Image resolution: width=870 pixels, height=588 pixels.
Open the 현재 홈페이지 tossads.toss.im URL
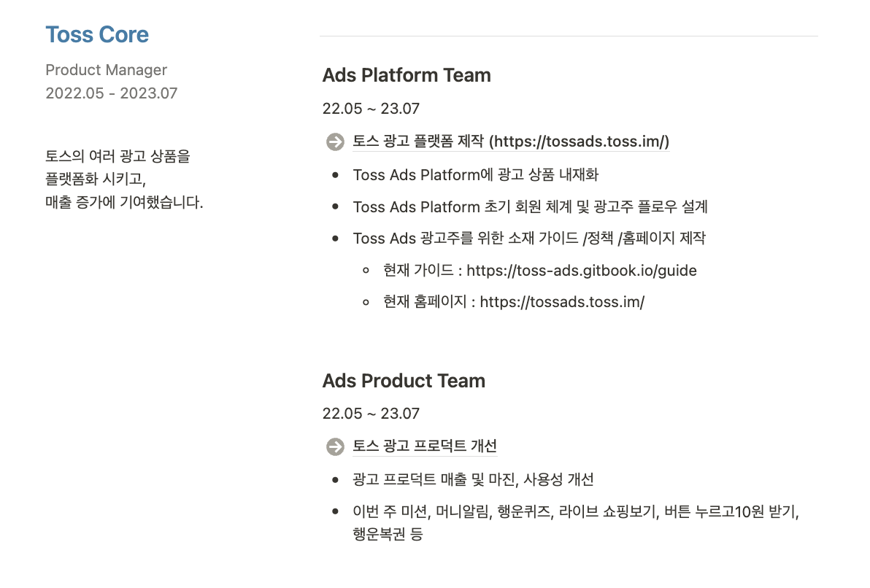click(562, 302)
